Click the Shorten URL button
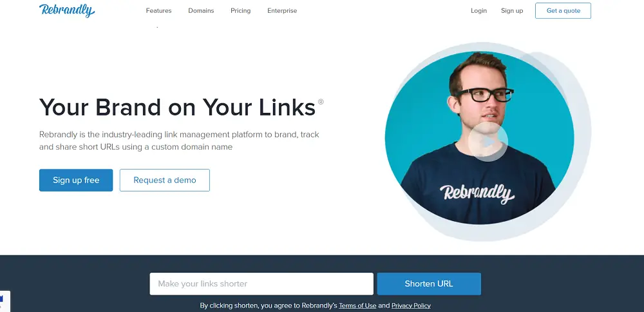Viewport: 644px width, 312px height. [x=429, y=284]
